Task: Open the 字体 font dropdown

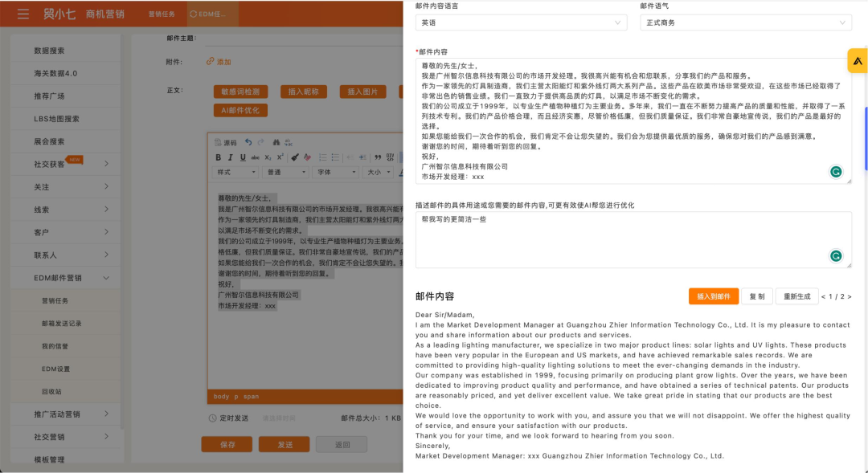Action: point(336,172)
